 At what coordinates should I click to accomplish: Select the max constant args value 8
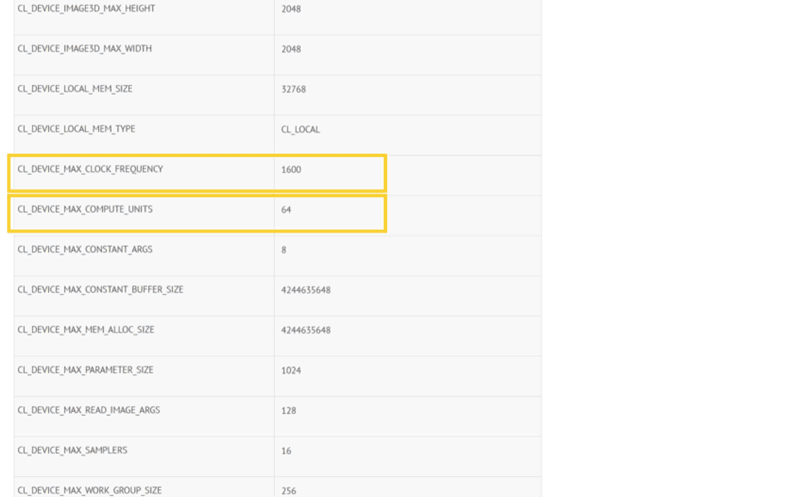[x=284, y=250]
